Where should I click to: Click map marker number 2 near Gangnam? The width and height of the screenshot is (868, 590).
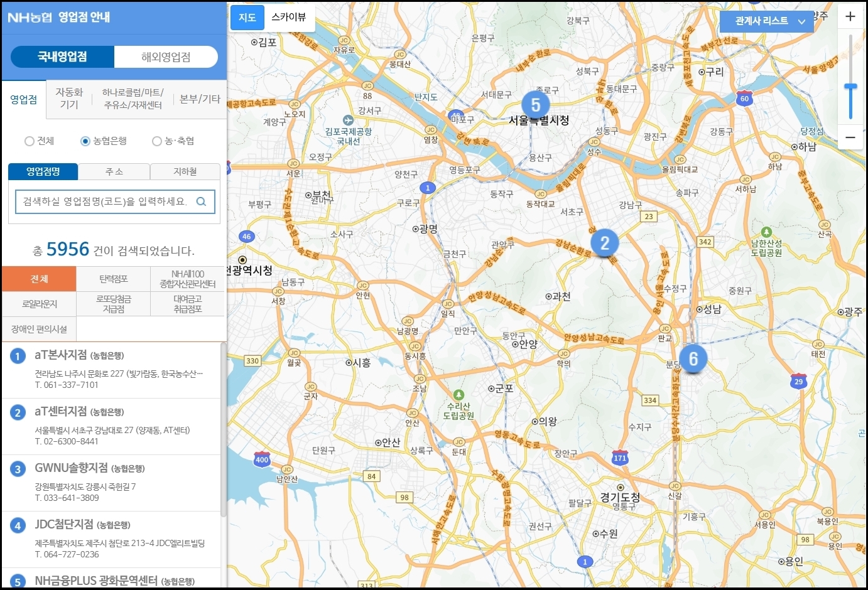[604, 242]
